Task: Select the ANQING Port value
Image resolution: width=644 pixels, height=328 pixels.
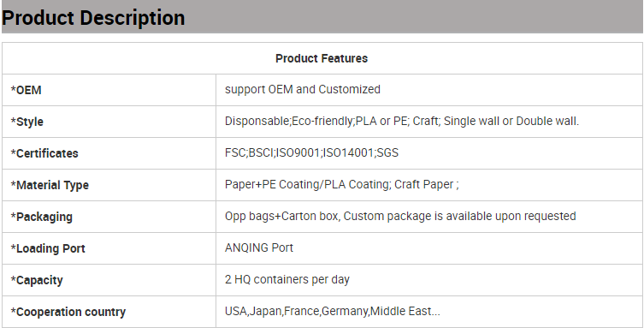Action: pyautogui.click(x=259, y=247)
